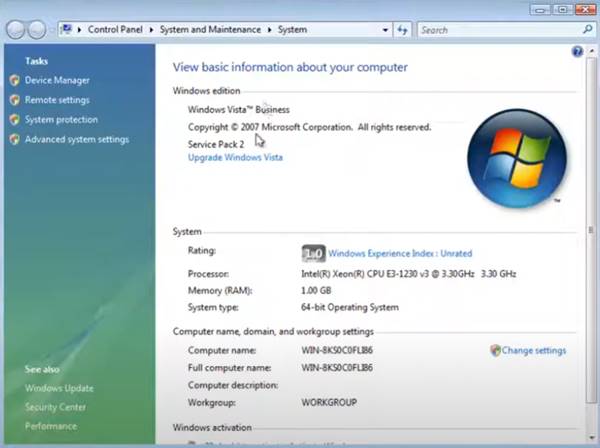This screenshot has width=600, height=448.
Task: Minimize the System window
Action: [540, 10]
